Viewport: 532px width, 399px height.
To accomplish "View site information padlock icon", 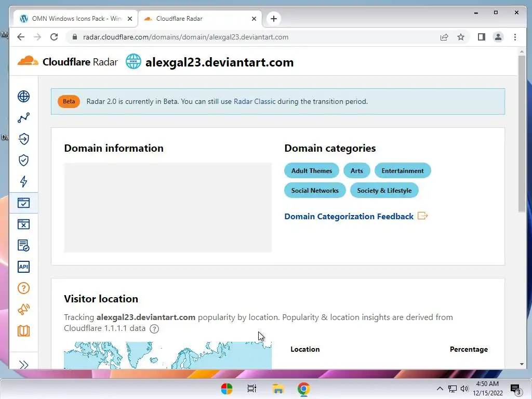I will click(x=75, y=37).
